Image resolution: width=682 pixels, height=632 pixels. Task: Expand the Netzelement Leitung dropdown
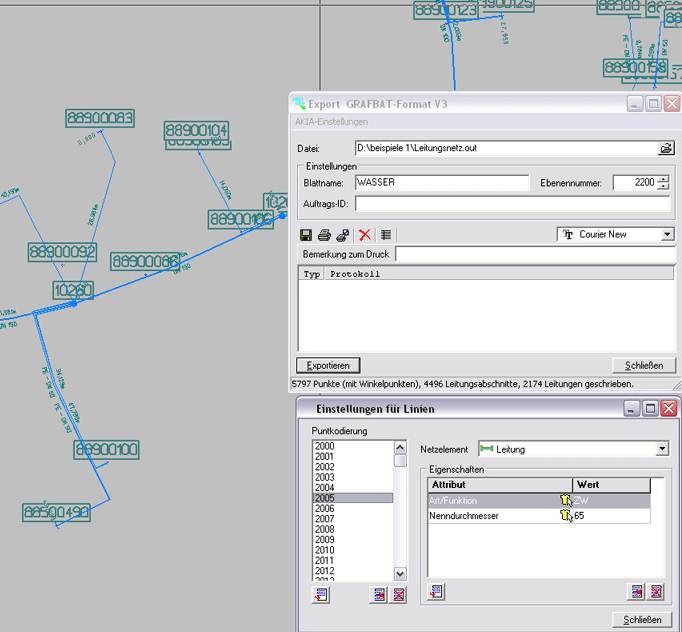[x=661, y=450]
